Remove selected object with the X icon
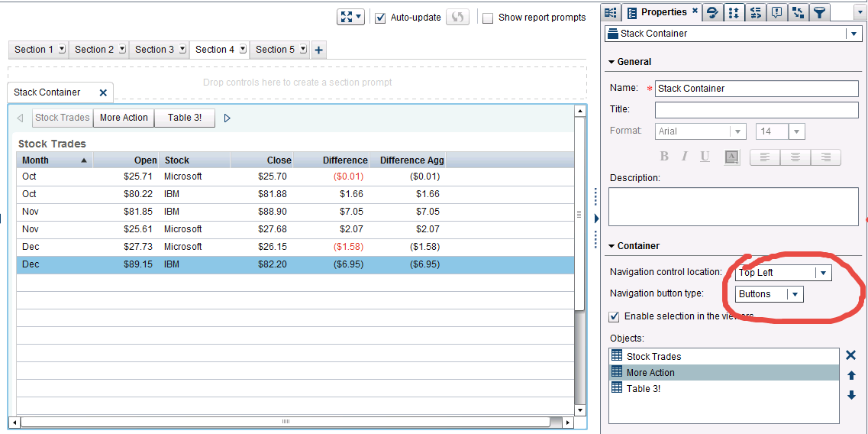Viewport: 868px width, 434px height. [x=851, y=355]
